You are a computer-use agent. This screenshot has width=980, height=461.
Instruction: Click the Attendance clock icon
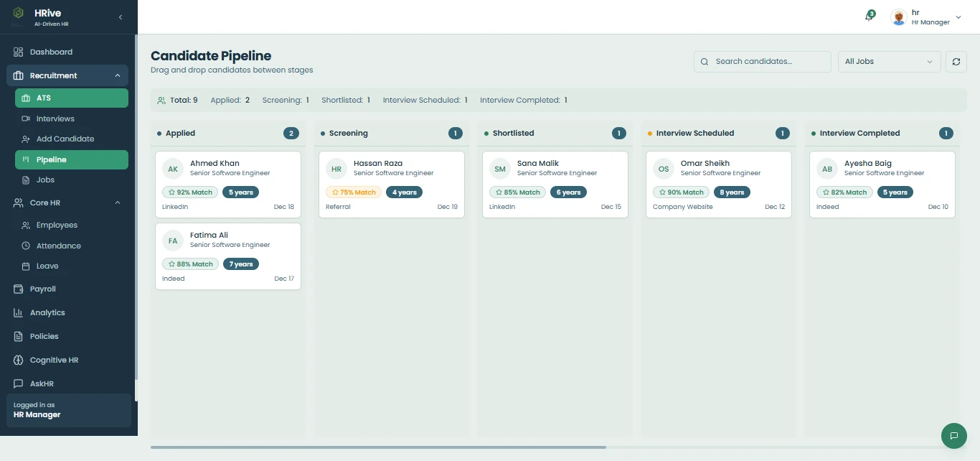[26, 246]
